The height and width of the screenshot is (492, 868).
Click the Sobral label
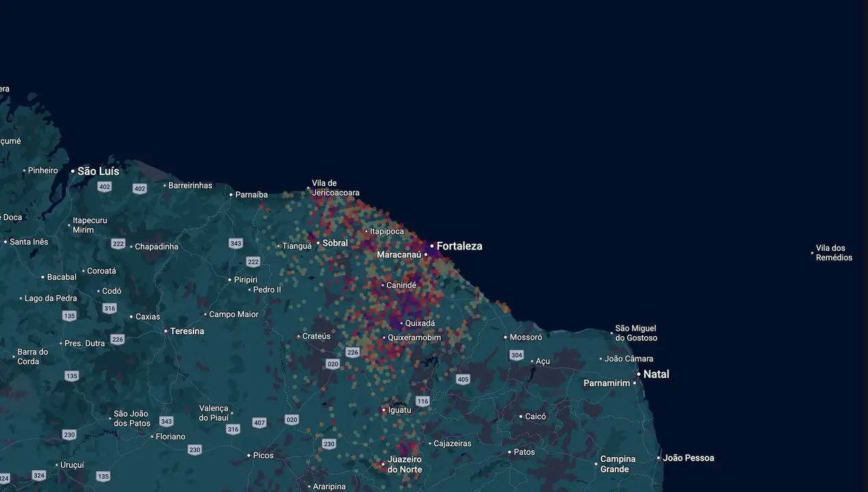tap(335, 243)
